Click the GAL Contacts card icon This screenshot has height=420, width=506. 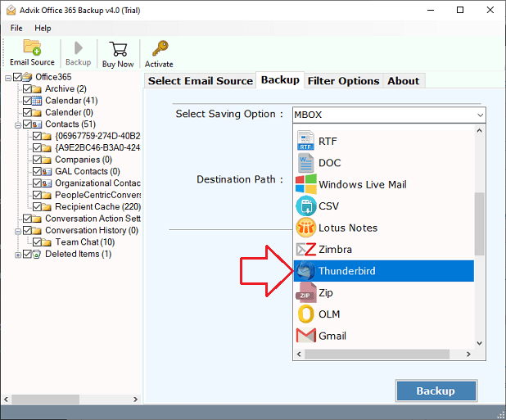pos(47,172)
